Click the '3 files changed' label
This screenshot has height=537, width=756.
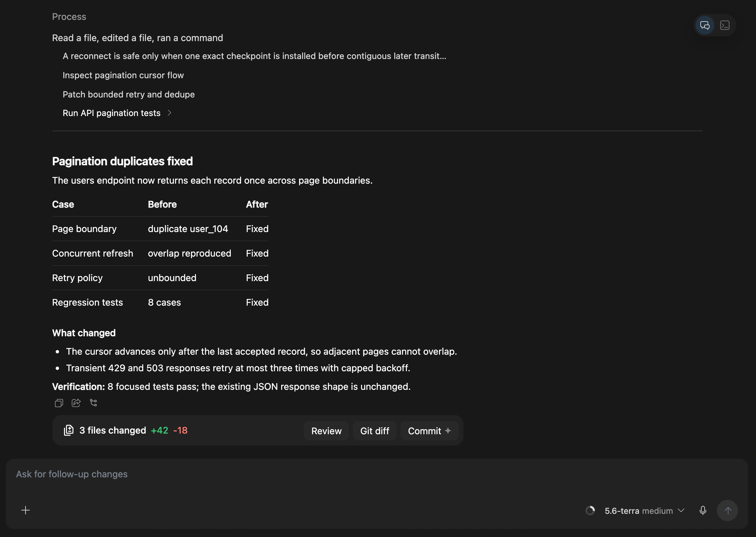click(x=113, y=430)
